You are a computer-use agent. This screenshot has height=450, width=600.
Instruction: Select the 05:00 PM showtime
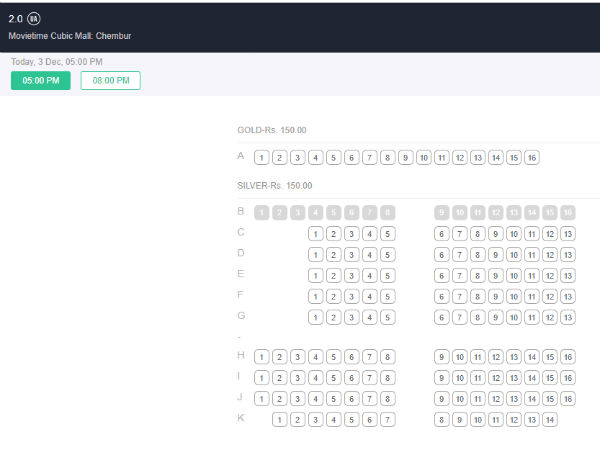tap(40, 81)
